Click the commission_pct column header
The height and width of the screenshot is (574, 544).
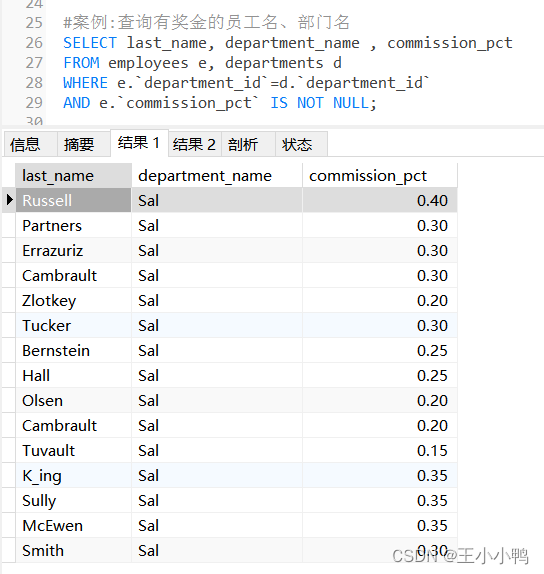[380, 176]
